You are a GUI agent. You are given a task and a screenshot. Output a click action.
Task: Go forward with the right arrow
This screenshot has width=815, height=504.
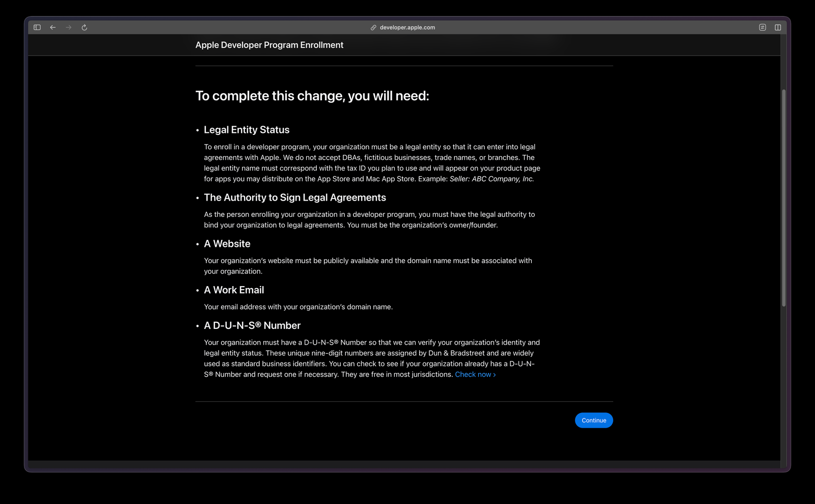coord(69,27)
